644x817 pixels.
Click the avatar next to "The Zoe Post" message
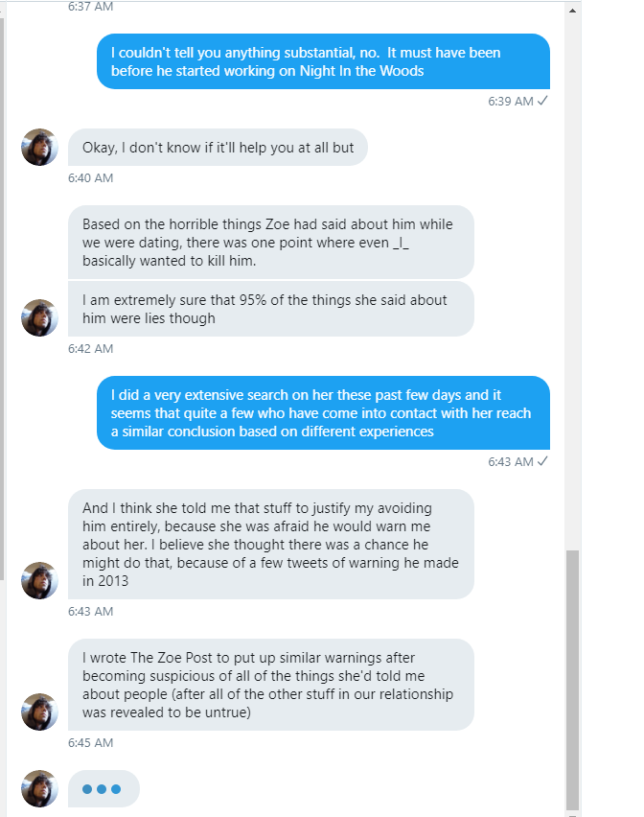tap(39, 712)
